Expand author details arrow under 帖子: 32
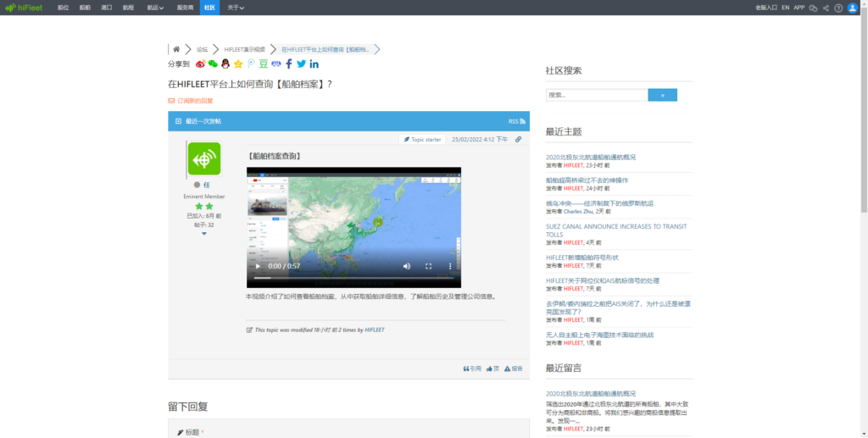 pyautogui.click(x=203, y=233)
